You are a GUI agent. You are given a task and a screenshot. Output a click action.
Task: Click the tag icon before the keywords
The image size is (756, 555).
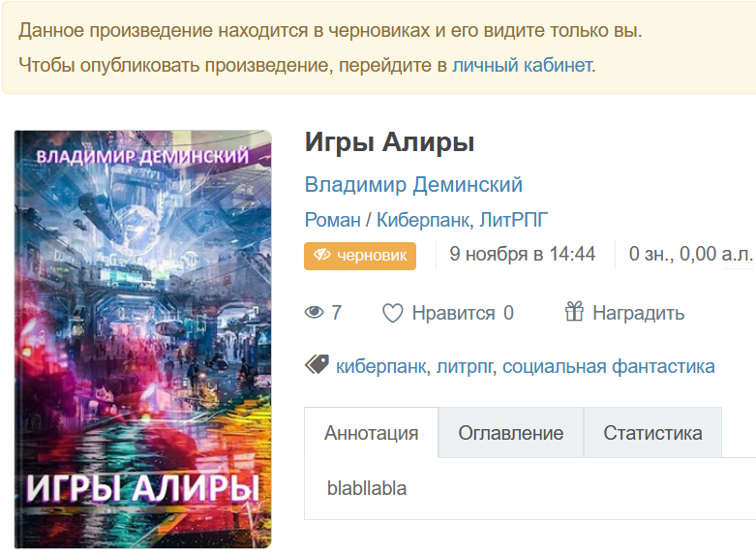pos(317,365)
